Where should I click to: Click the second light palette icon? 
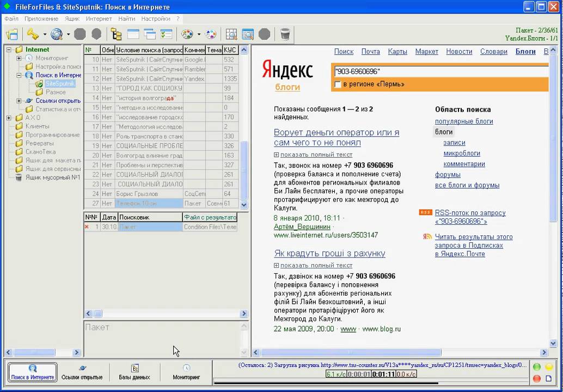211,34
